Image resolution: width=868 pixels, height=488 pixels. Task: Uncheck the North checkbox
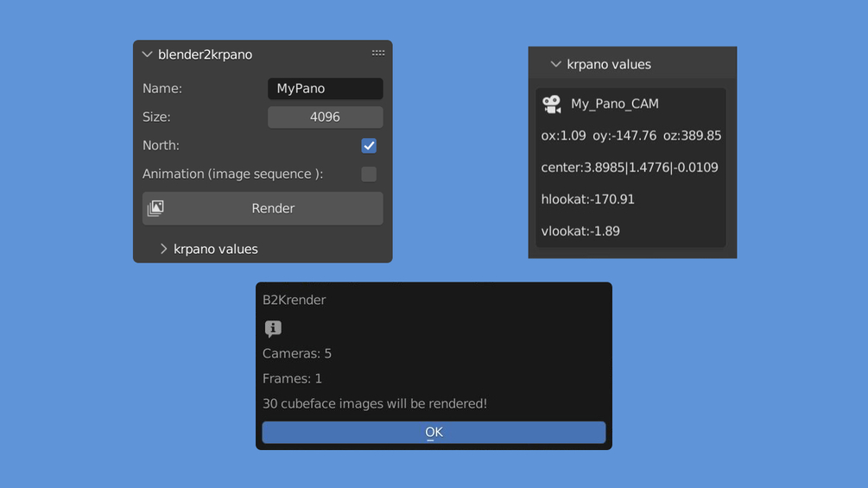(x=369, y=146)
